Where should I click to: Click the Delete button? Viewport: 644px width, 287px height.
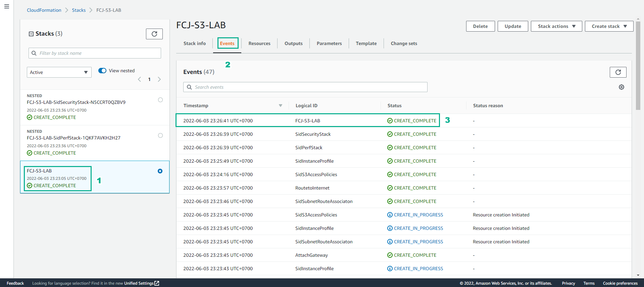pos(481,26)
